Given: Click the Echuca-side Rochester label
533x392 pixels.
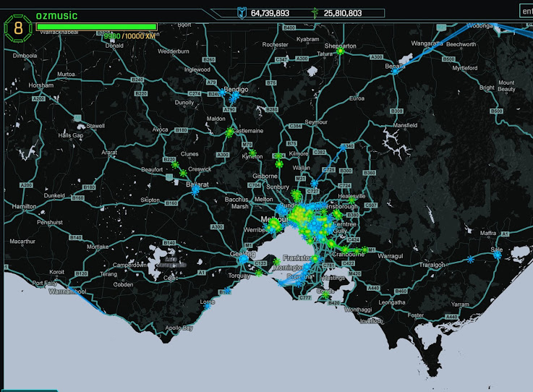Looking at the screenshot, I should tap(275, 45).
